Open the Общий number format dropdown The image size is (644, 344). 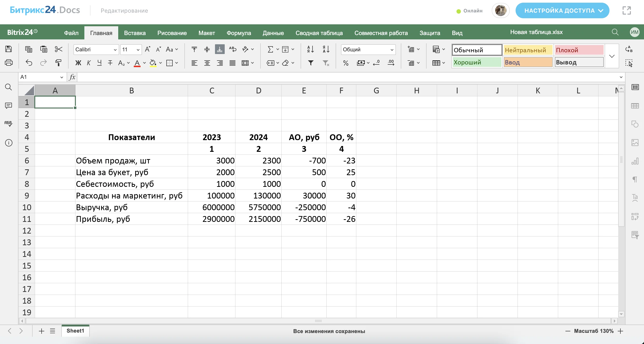pyautogui.click(x=392, y=49)
